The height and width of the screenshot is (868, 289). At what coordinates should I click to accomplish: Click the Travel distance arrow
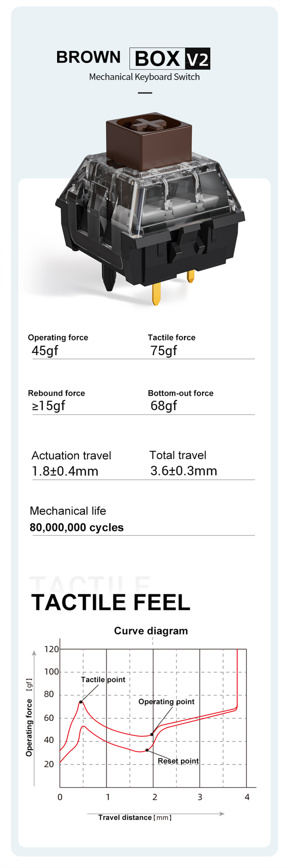pyautogui.click(x=156, y=814)
